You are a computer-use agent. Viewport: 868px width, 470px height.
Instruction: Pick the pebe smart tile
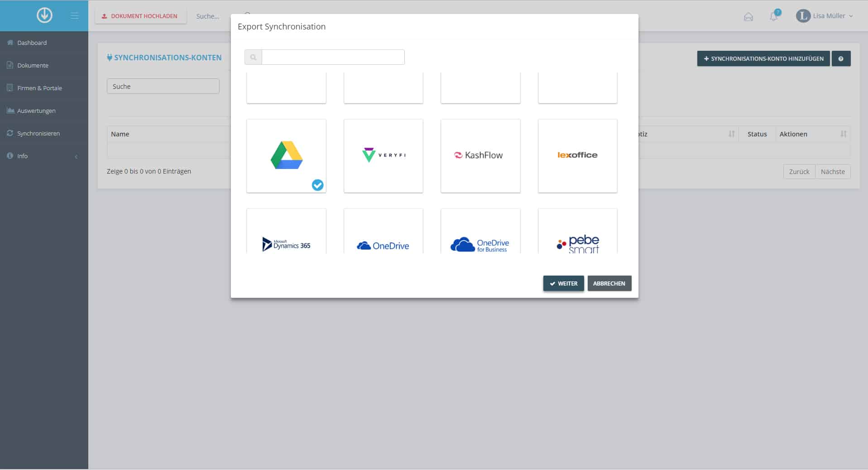[577, 231]
